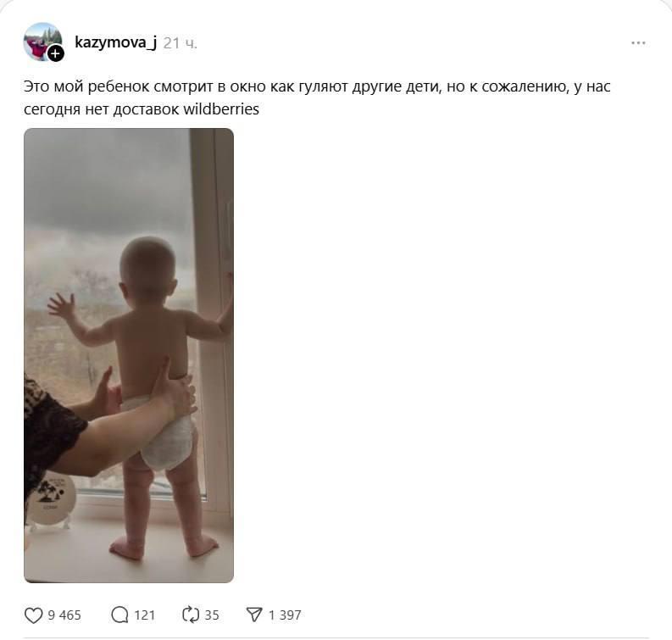
Task: Follow kazymova_j with the plus badge
Action: coord(56,54)
